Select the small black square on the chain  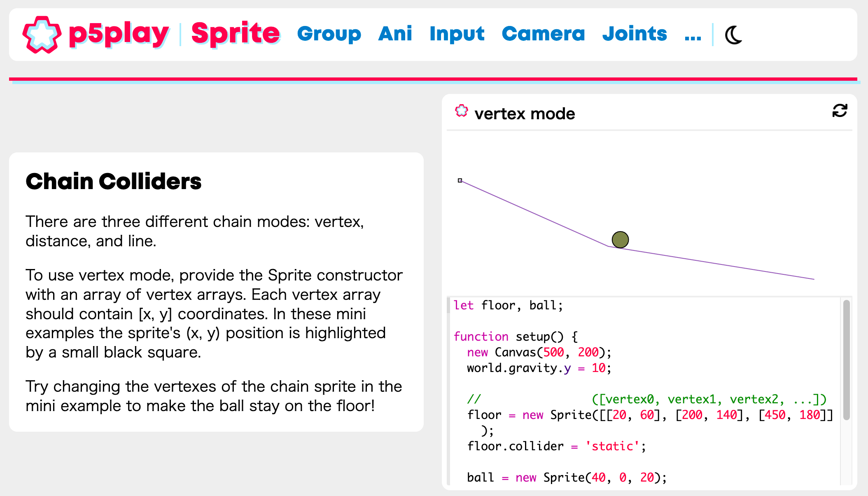point(460,180)
